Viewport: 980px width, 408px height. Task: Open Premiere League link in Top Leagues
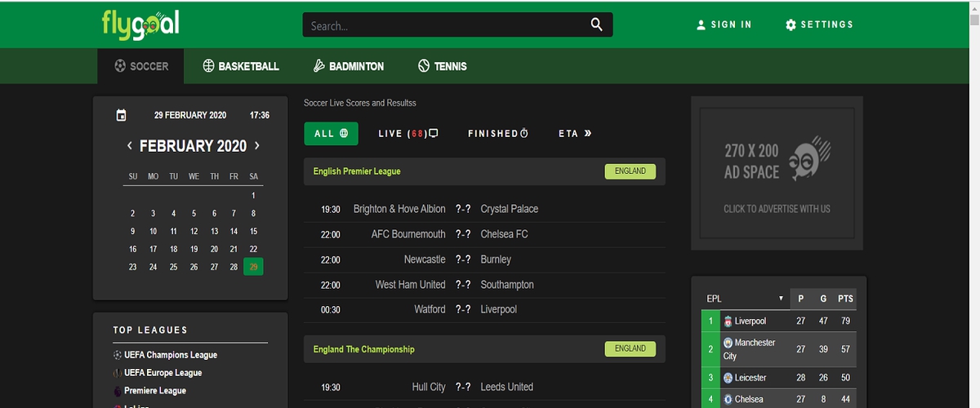point(155,391)
